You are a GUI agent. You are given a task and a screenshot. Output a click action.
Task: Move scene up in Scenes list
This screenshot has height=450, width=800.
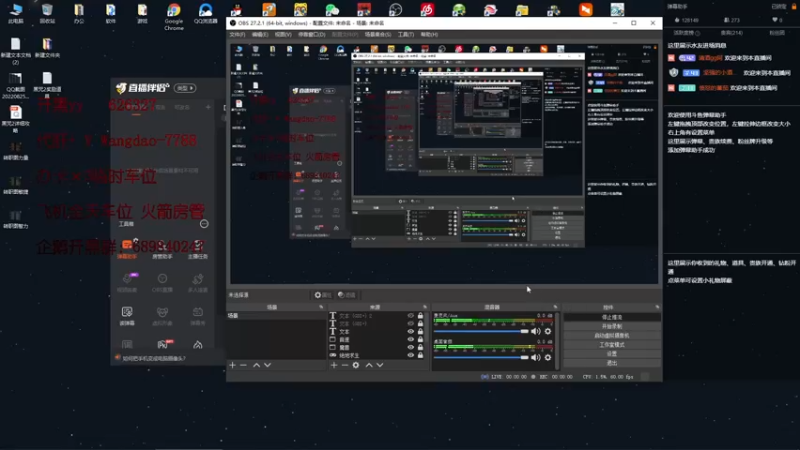click(x=257, y=365)
